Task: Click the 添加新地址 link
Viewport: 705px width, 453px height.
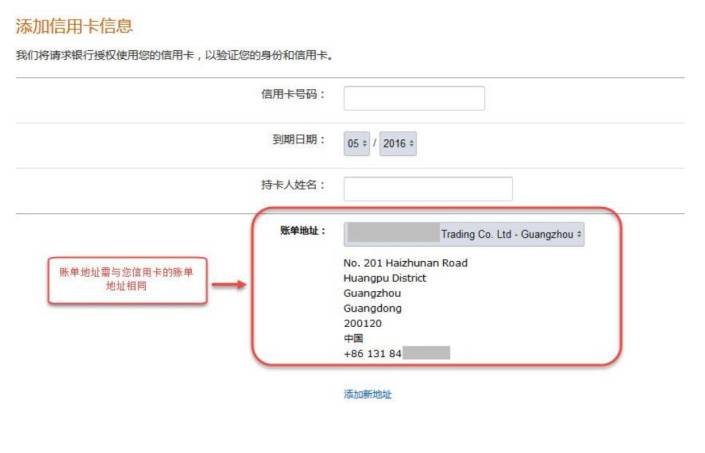Action: click(x=367, y=395)
